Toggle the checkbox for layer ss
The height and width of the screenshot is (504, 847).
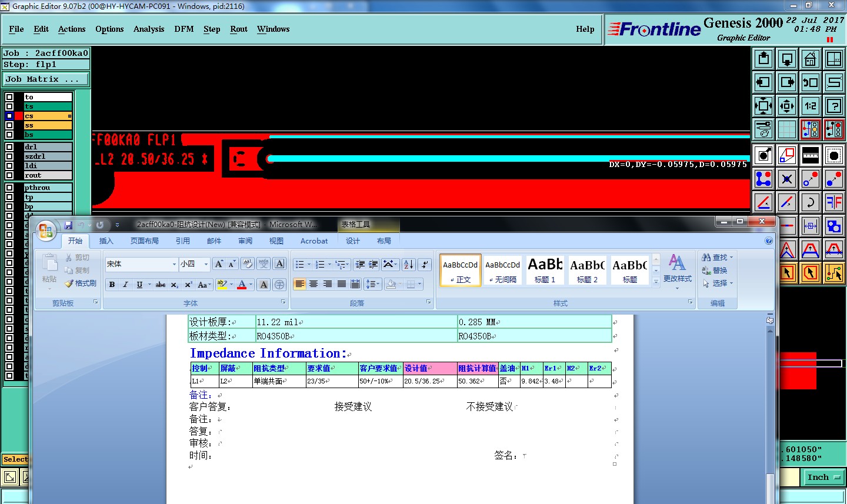[x=9, y=125]
